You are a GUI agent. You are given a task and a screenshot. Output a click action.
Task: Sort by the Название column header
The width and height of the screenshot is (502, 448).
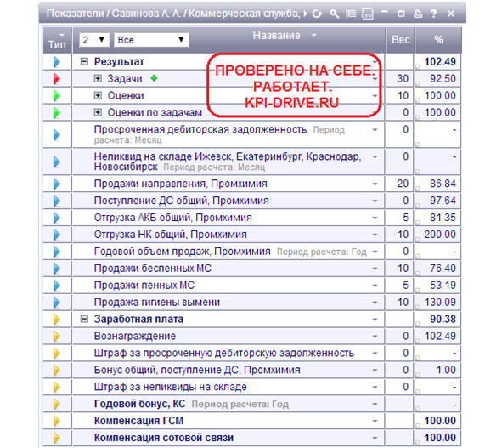[276, 36]
